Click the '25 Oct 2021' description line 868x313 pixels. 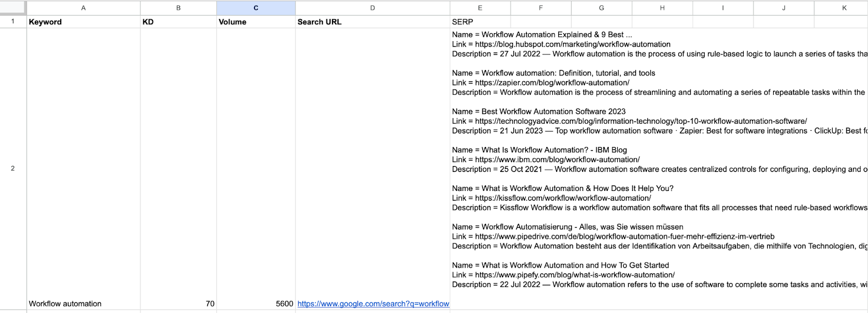(660, 170)
